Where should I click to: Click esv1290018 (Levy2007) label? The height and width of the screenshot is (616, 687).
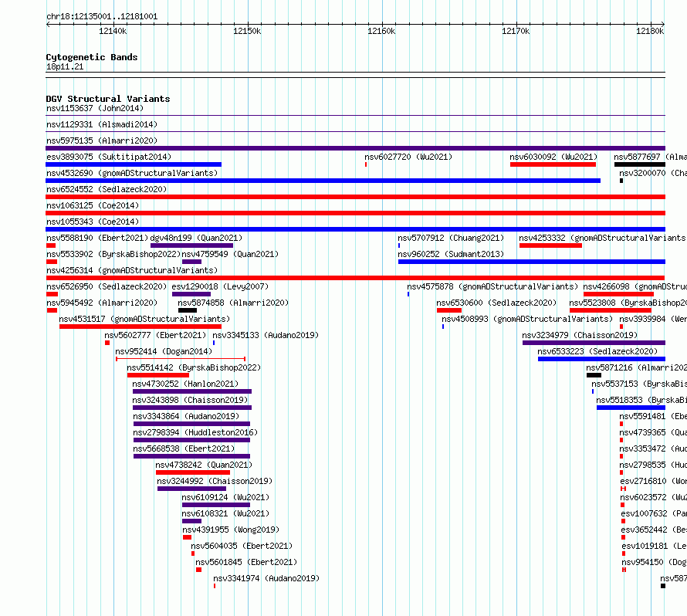pyautogui.click(x=220, y=286)
